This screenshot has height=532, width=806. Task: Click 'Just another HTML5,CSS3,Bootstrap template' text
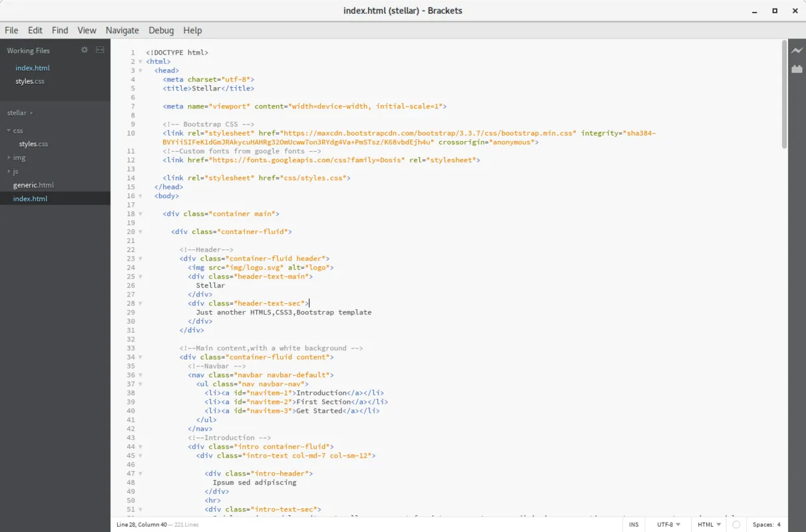(284, 313)
